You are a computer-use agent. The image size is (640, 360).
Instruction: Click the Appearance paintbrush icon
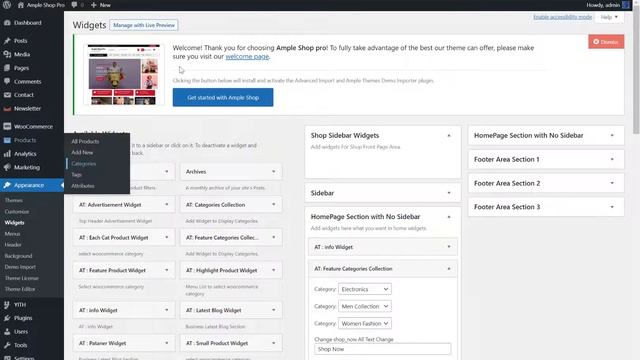click(x=7, y=185)
